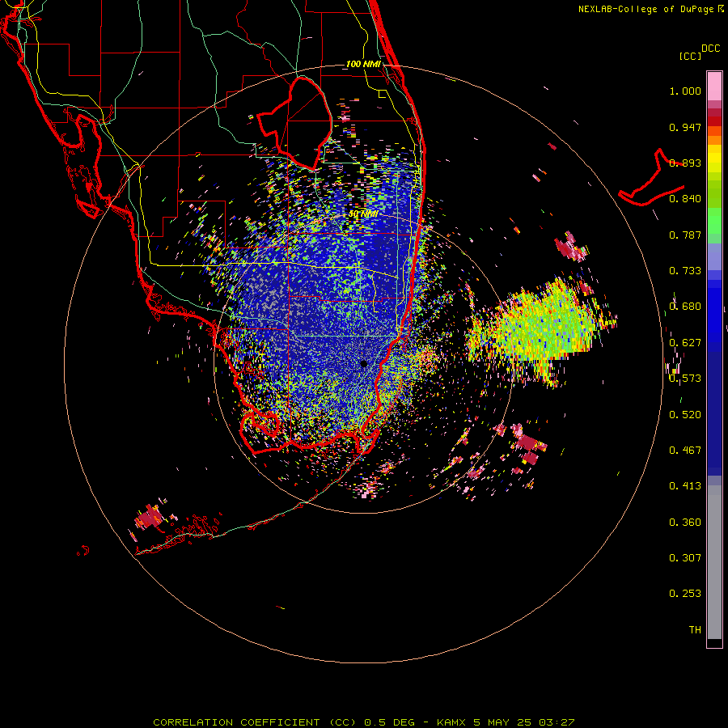Click the 0.893 color scale value
The width and height of the screenshot is (728, 728).
[x=685, y=163]
